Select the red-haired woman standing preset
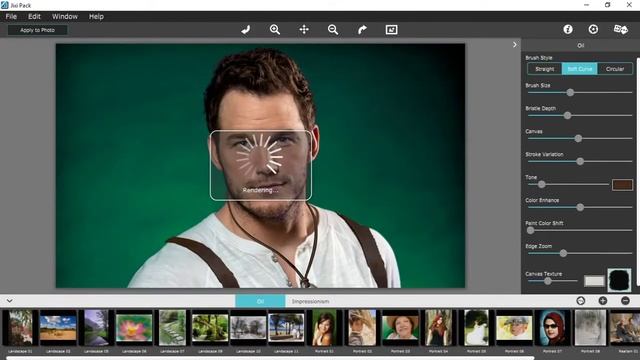 (438, 328)
